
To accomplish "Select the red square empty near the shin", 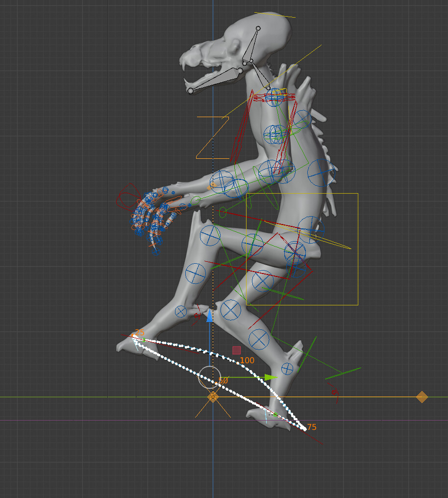I will click(237, 350).
